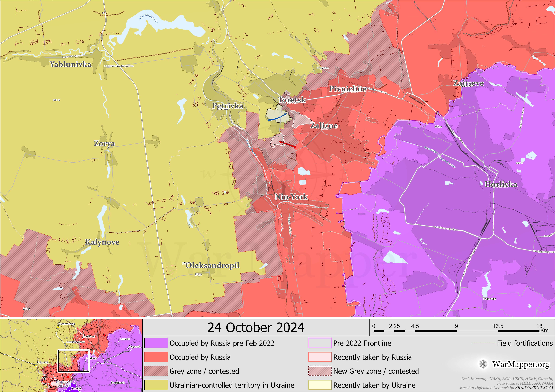This screenshot has width=555, height=392.
Task: Click the '24 October 2024' date title
Action: tap(256, 328)
